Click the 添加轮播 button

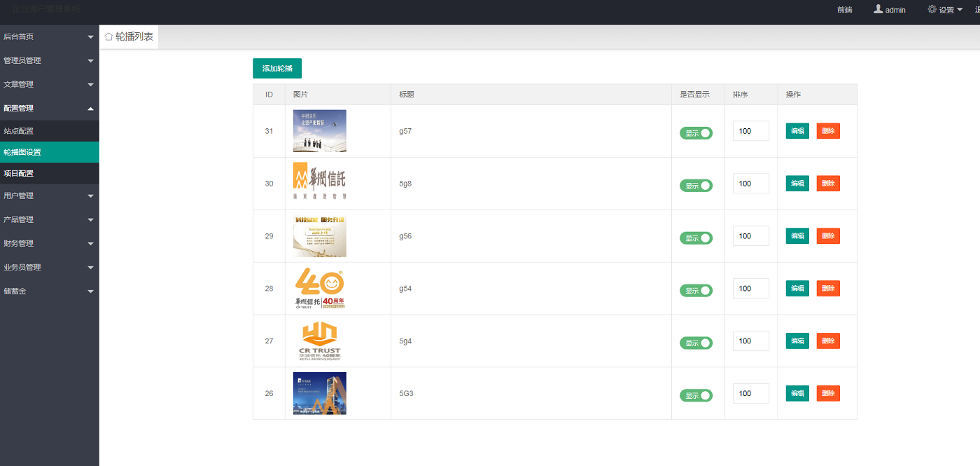point(276,69)
